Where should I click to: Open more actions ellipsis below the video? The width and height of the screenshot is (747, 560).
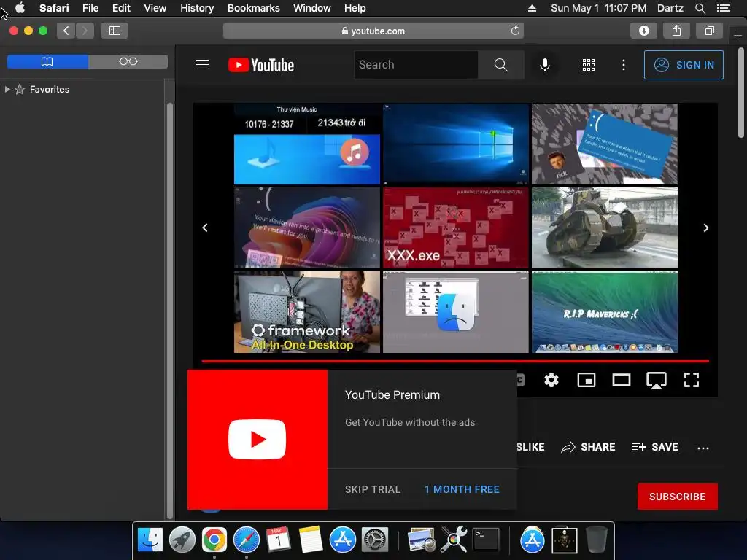tap(703, 448)
